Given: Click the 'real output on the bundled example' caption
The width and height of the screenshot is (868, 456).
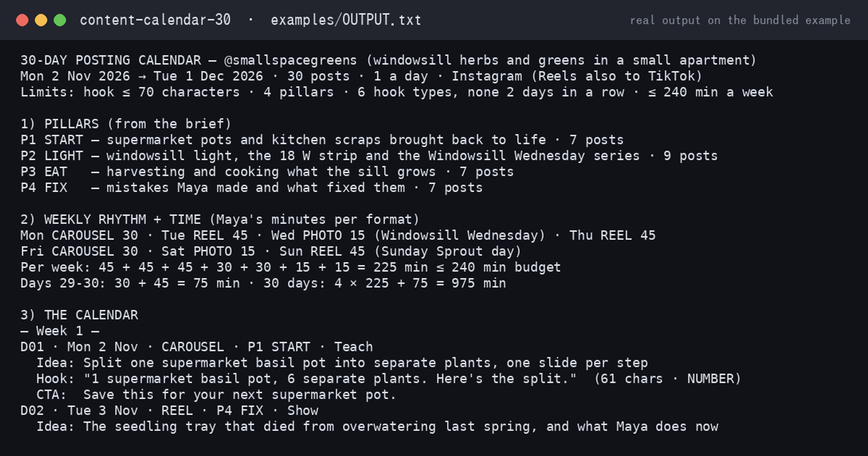Looking at the screenshot, I should (740, 20).
